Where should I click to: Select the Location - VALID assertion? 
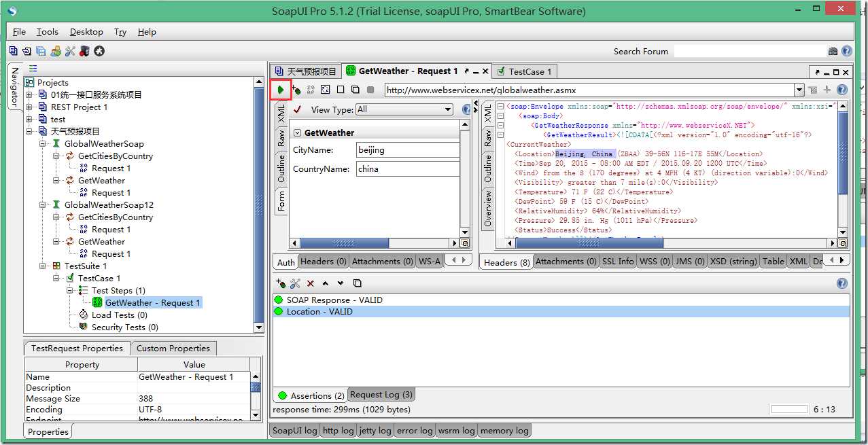click(x=561, y=312)
